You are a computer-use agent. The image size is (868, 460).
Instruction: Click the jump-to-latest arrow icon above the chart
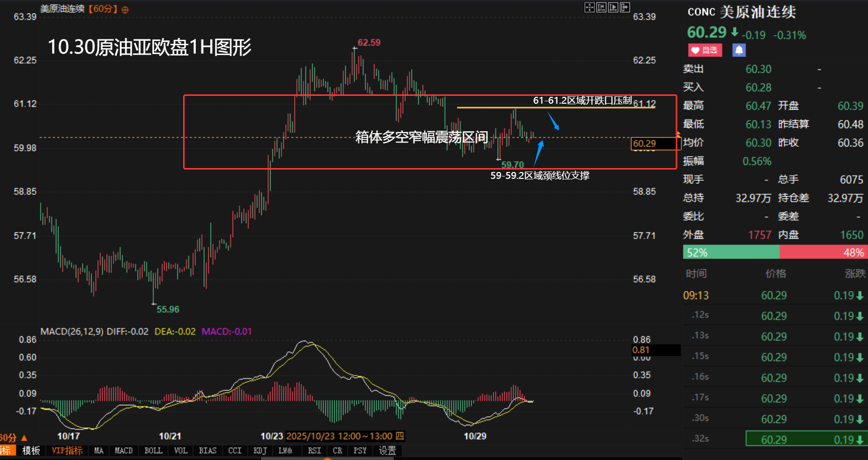pos(624,7)
